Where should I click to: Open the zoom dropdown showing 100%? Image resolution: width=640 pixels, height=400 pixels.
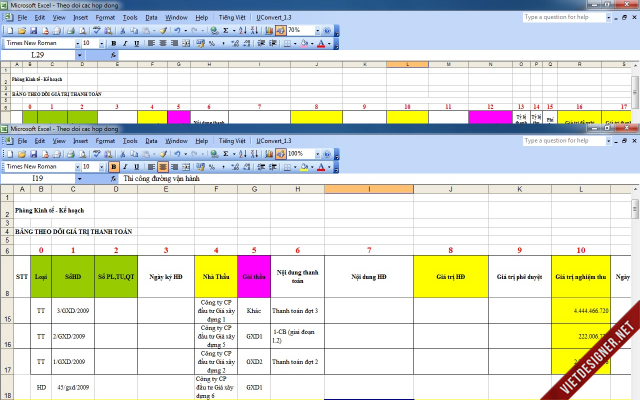[319, 153]
